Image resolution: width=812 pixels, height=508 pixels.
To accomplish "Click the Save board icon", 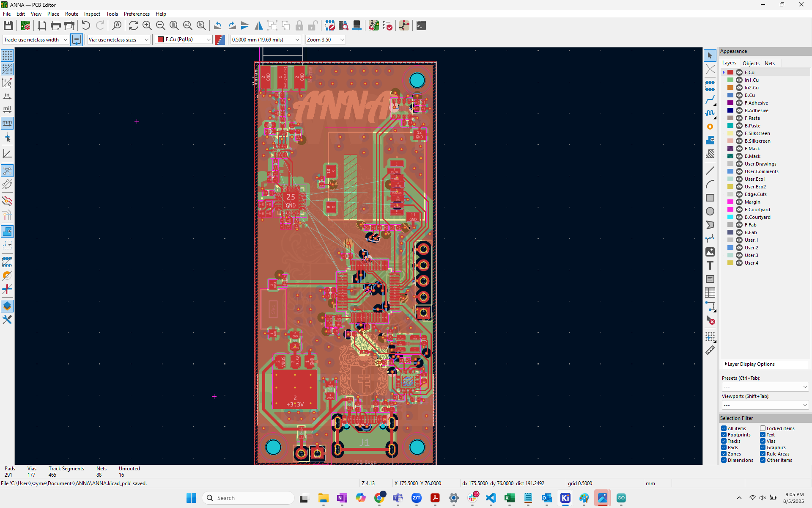I will (x=8, y=26).
